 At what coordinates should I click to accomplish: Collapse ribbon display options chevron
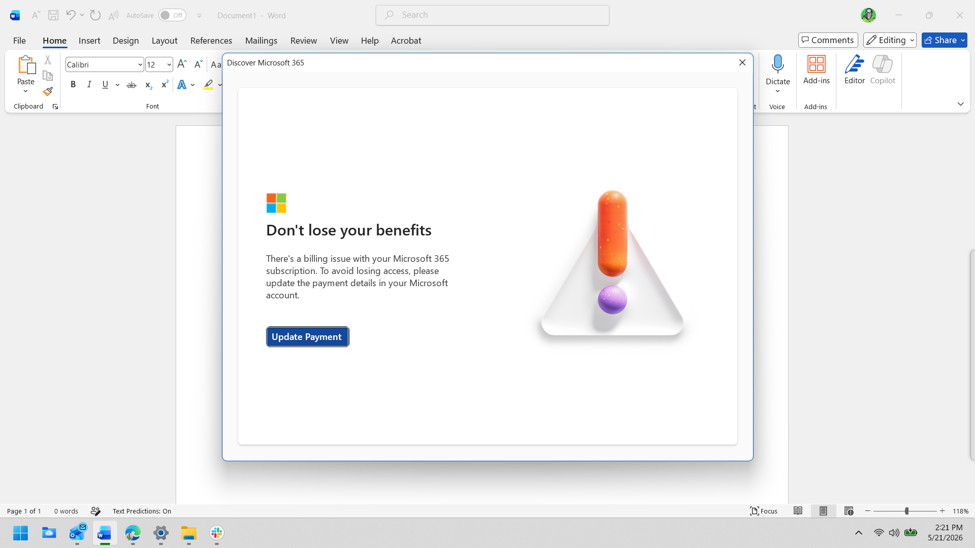pos(960,104)
